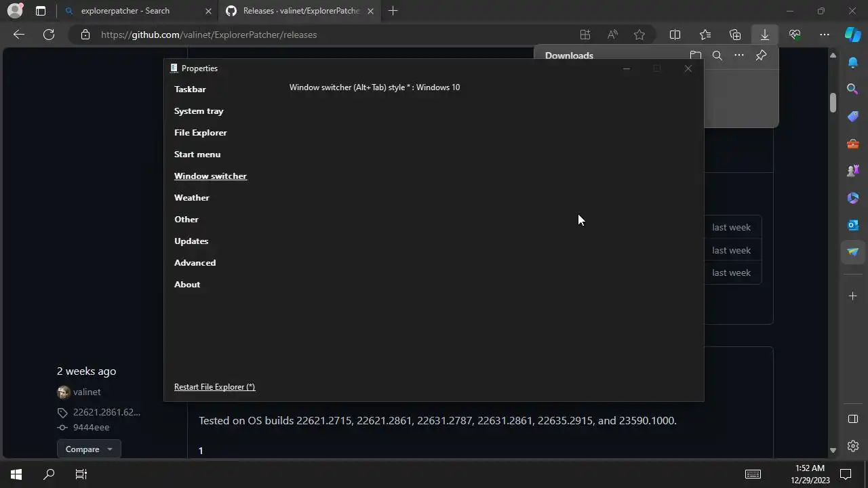Go to Start menu settings section
Screen dimensions: 868x488
(197, 154)
